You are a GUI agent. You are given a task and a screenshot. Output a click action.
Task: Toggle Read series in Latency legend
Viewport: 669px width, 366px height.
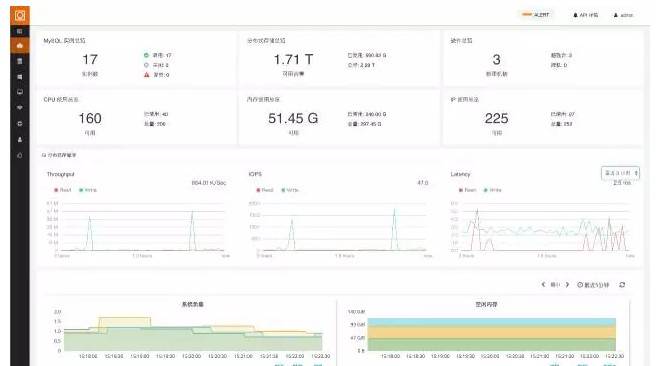coord(468,190)
